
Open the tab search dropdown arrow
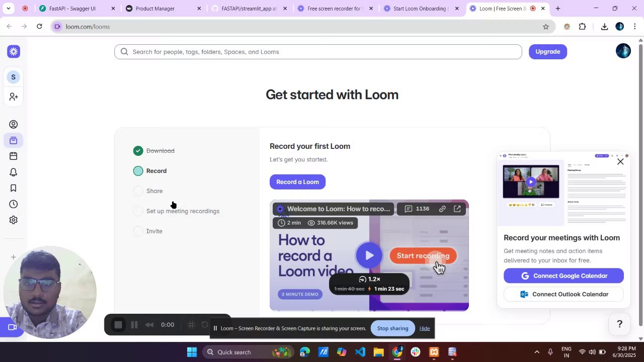click(x=9, y=9)
